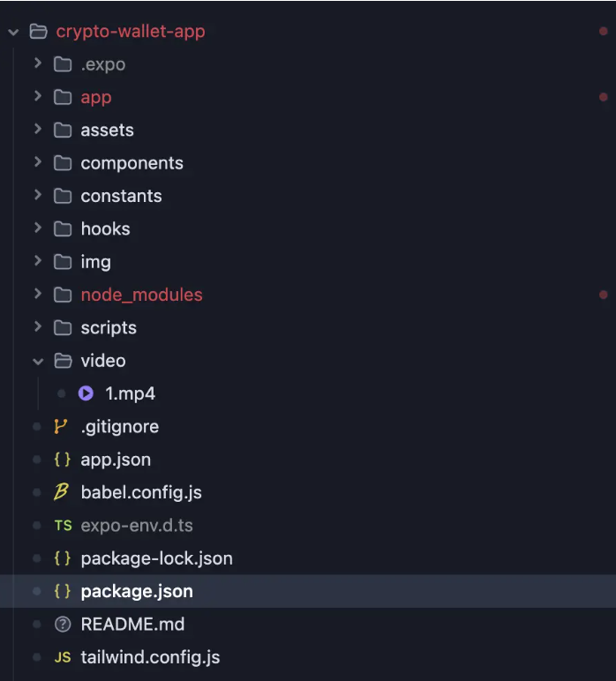Collapse the crypto-wallet-app root folder
Screen dimensions: 616x681
click(13, 32)
